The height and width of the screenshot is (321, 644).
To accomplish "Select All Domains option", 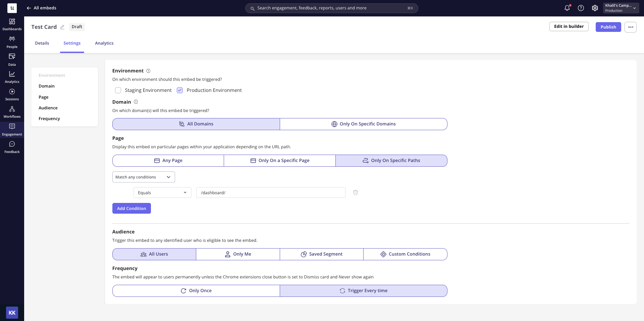I will (x=196, y=124).
